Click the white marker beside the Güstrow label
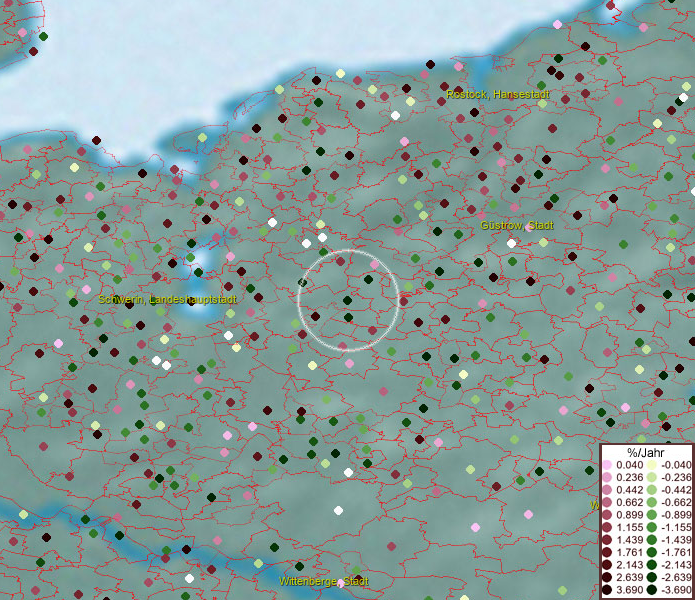Viewport: 695px width, 600px height. point(511,243)
